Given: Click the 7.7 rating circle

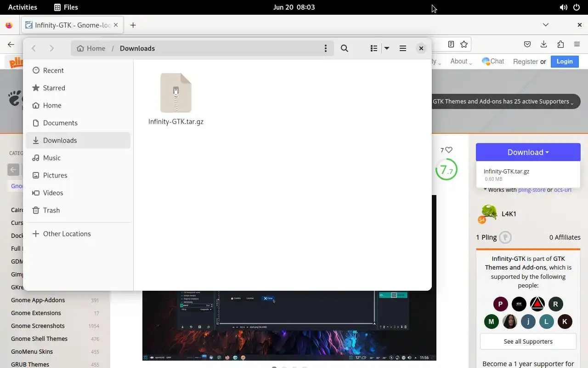Looking at the screenshot, I should click(446, 170).
